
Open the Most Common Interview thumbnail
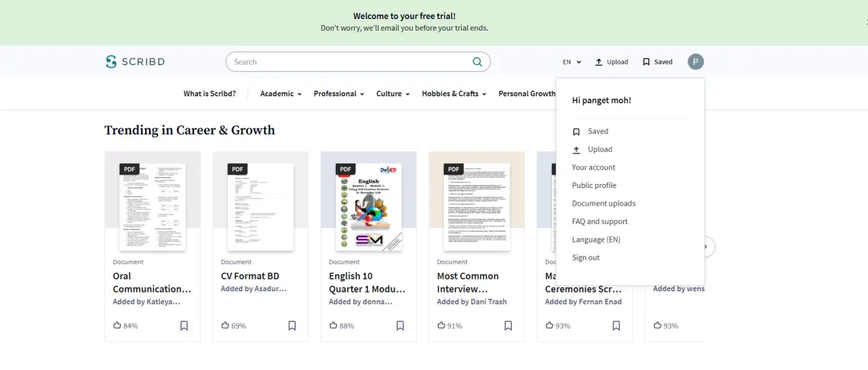477,206
